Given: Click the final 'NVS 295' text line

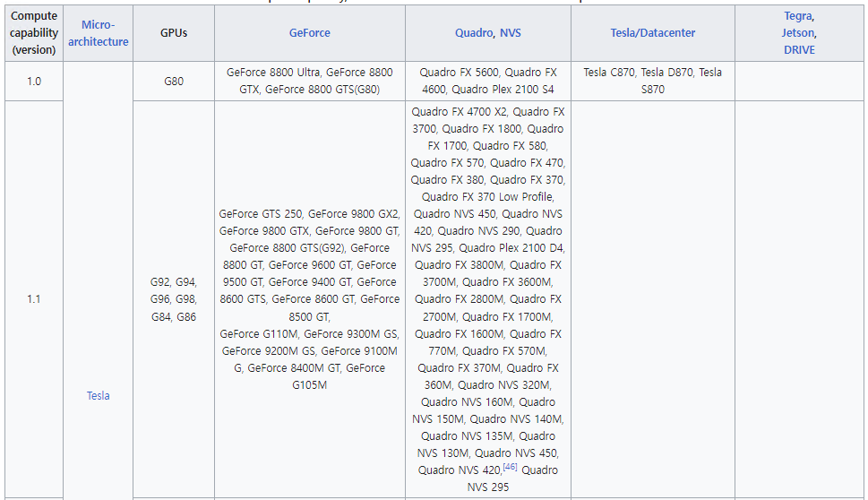Looking at the screenshot, I should [x=487, y=487].
